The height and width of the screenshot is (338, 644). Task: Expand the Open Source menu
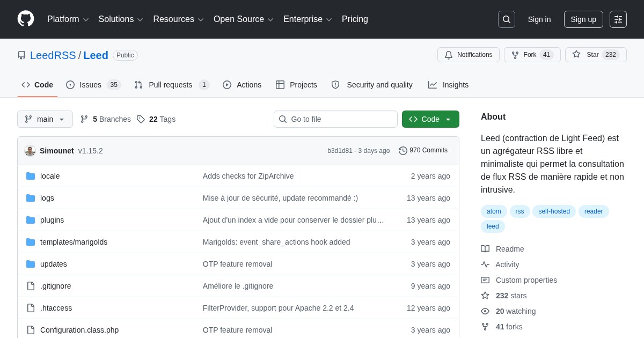pos(244,19)
